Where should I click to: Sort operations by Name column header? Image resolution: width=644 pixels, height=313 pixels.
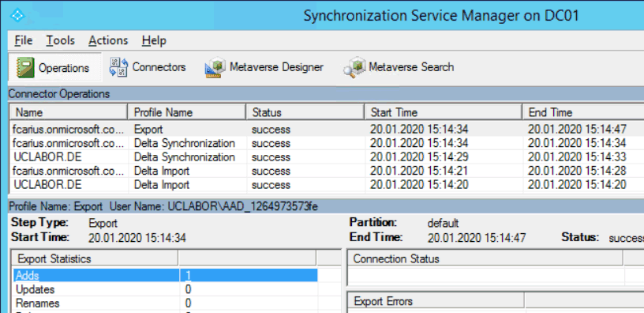[x=68, y=112]
